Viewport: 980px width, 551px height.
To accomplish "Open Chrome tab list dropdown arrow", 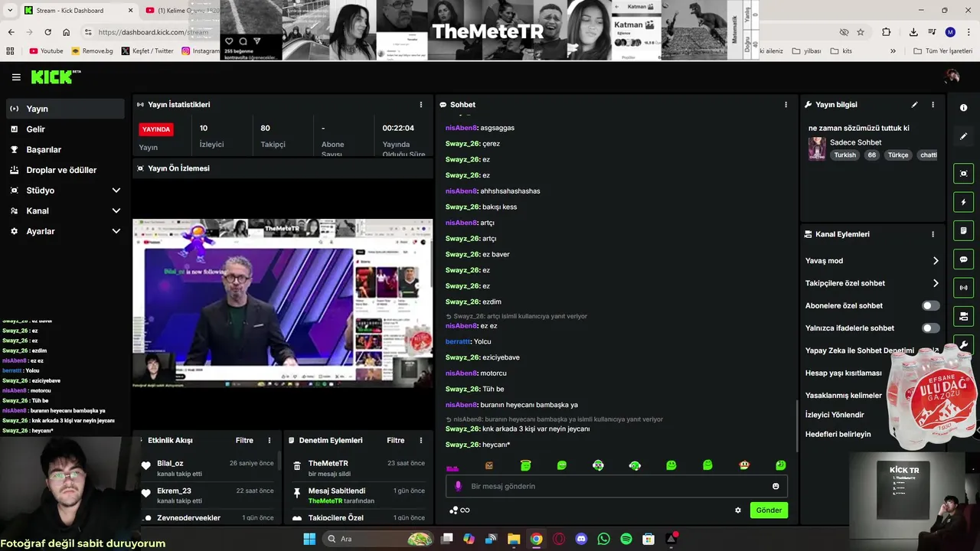I will tap(11, 10).
